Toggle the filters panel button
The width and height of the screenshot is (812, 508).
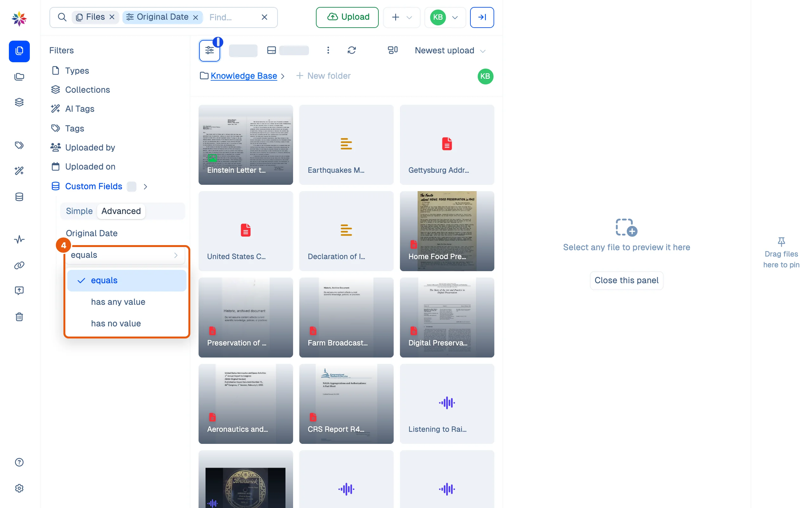[x=209, y=50]
